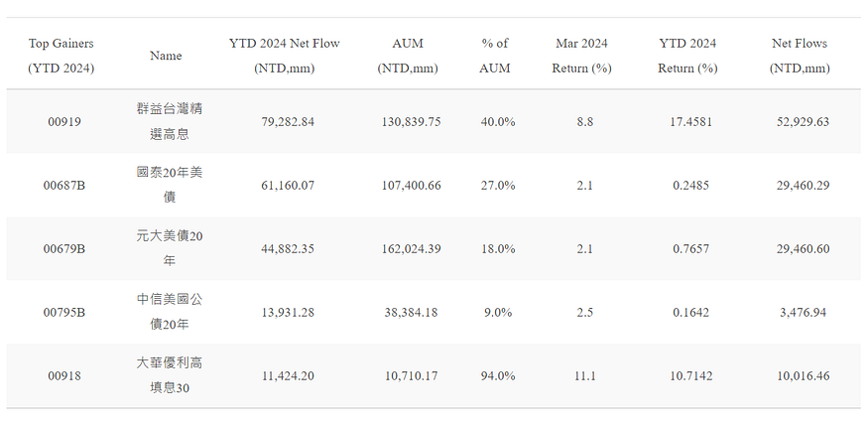The width and height of the screenshot is (868, 426).
Task: Click the 94.0% of AUM cell
Action: click(498, 376)
